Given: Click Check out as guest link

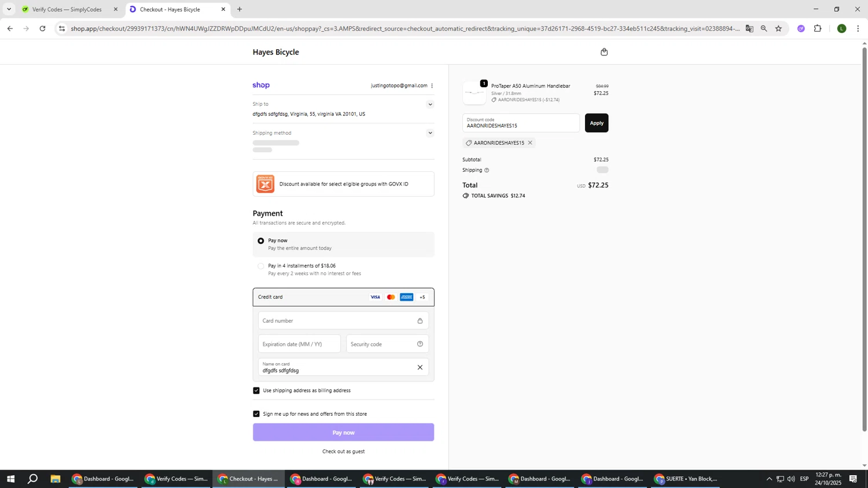Looking at the screenshot, I should 344,452.
